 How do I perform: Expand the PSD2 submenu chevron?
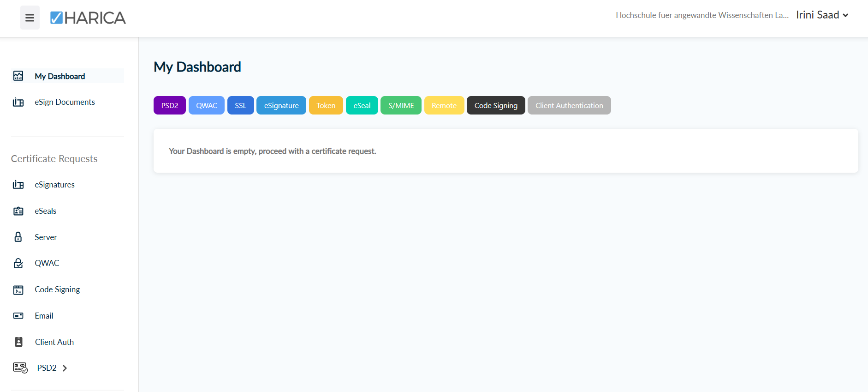pos(65,368)
